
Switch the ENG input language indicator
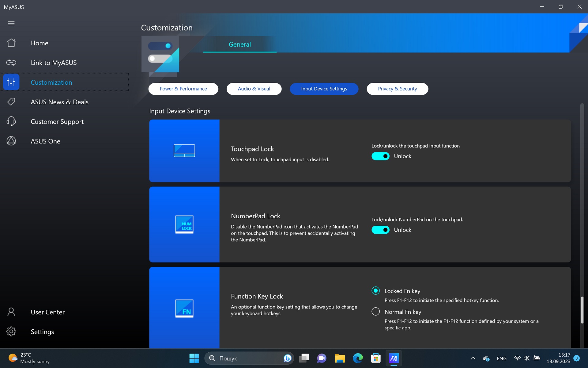502,358
